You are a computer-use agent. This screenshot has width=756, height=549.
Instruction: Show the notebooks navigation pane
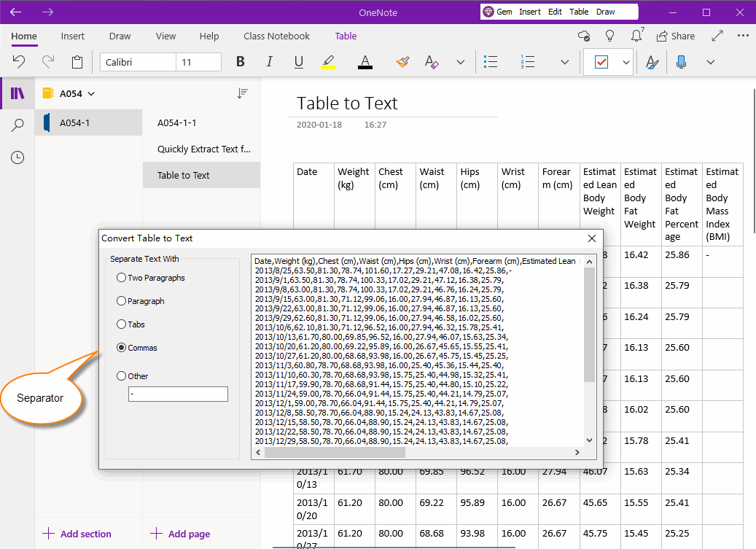pos(17,93)
